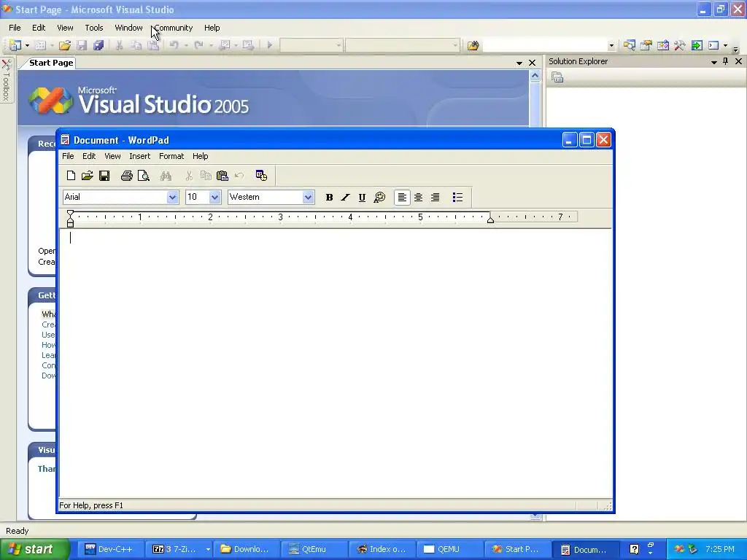Open WordPad Insert menu
This screenshot has width=747, height=560.
[139, 156]
